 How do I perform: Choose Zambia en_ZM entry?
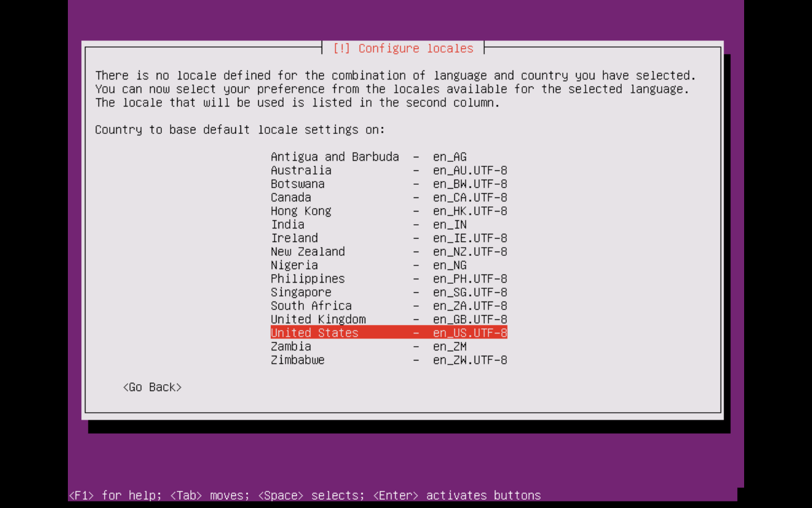(389, 347)
